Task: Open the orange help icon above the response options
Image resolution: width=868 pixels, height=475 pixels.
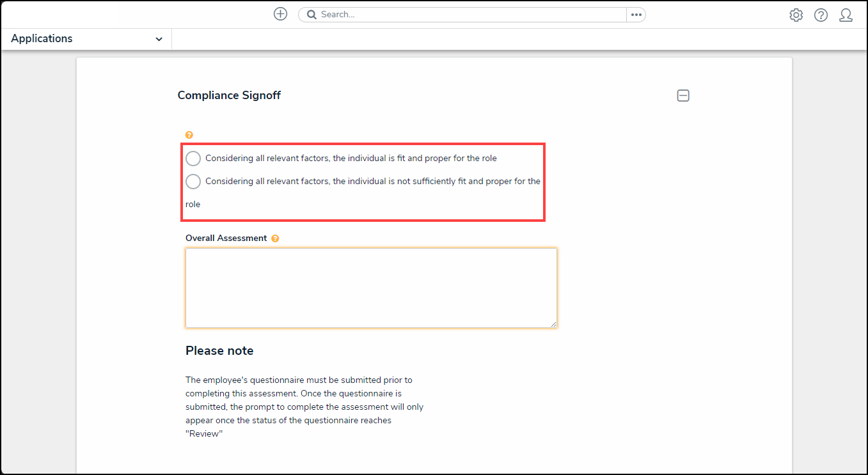Action: [x=189, y=135]
